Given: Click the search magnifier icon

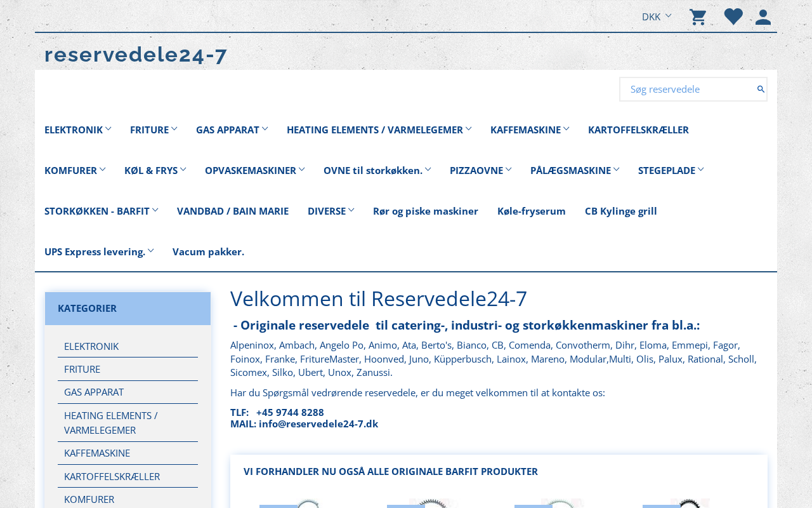Looking at the screenshot, I should point(761,90).
